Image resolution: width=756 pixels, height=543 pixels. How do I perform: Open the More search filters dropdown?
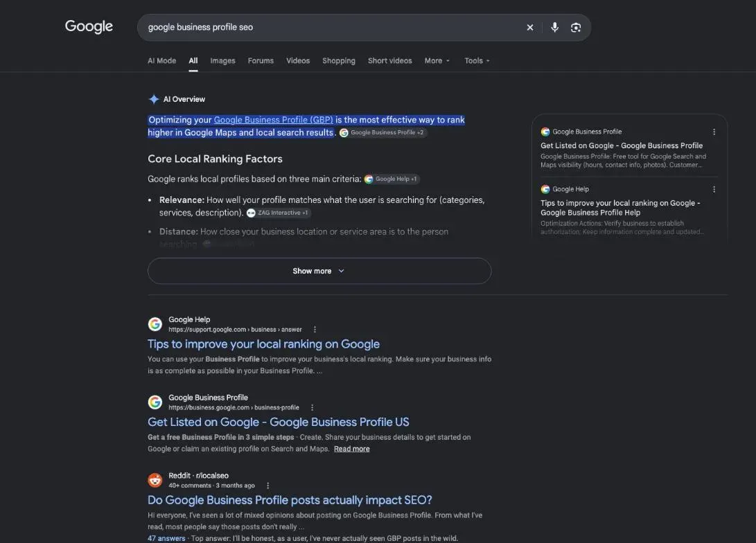coord(437,61)
